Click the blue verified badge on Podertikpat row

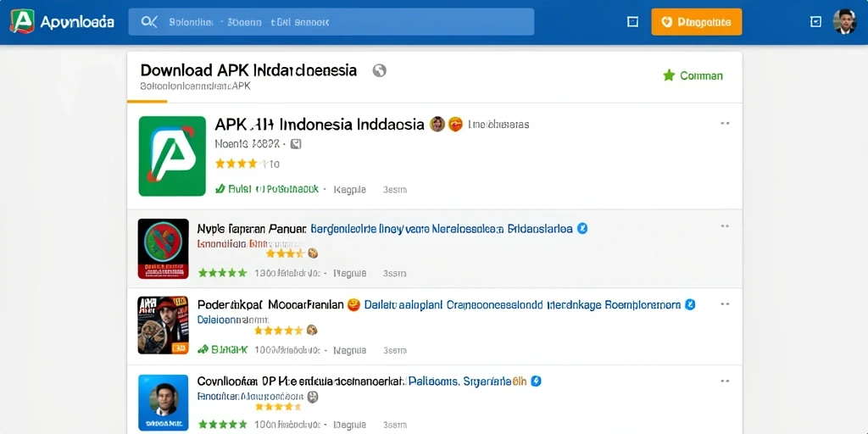pos(690,304)
